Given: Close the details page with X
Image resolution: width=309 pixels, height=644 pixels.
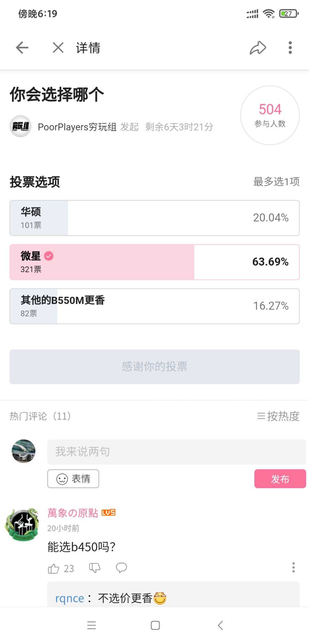Looking at the screenshot, I should pyautogui.click(x=58, y=48).
